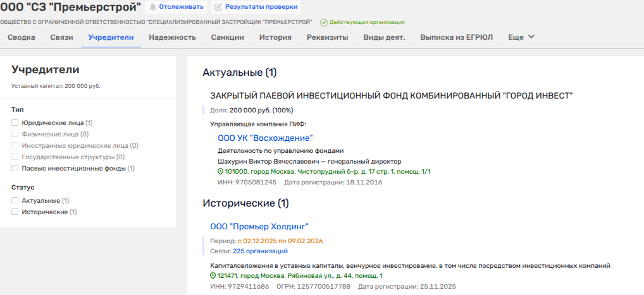Screen dimensions: 644x295
Task: Click period с 02.12.2025 по 09.02.2026
Action: coord(280,241)
